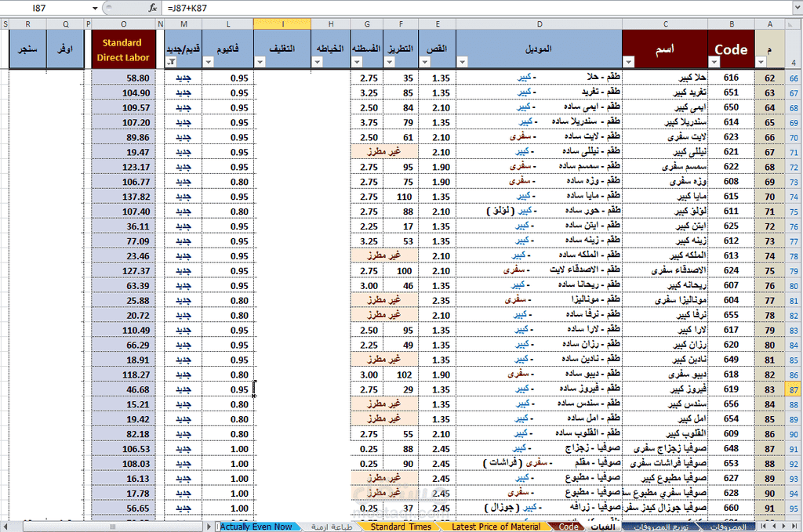
Task: Click the غير مطرز cell in نيللى كبير row
Action: (384, 153)
